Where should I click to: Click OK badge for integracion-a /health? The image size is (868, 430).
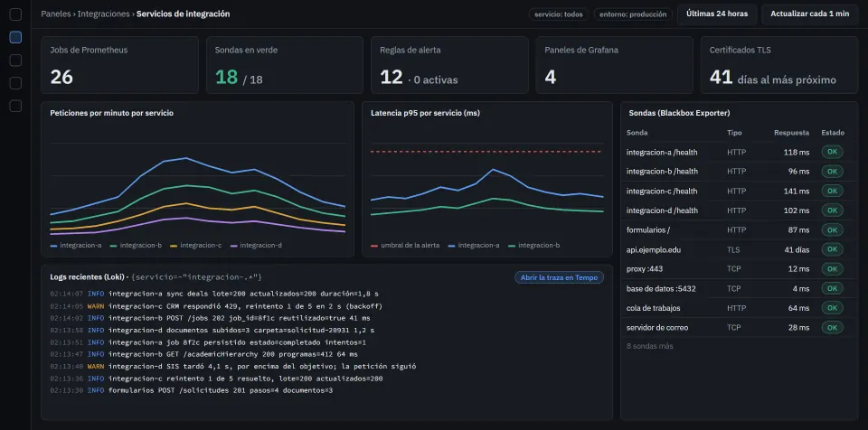[832, 152]
